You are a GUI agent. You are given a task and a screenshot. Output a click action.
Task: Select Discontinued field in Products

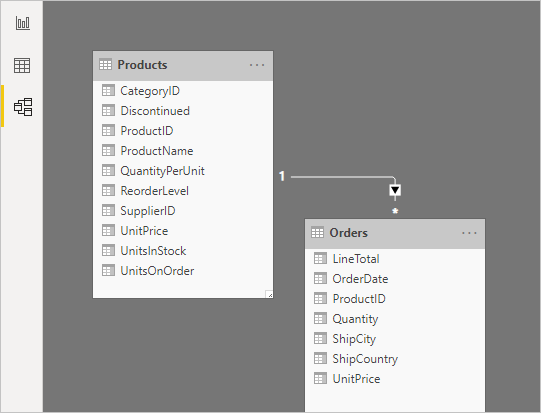click(x=183, y=111)
